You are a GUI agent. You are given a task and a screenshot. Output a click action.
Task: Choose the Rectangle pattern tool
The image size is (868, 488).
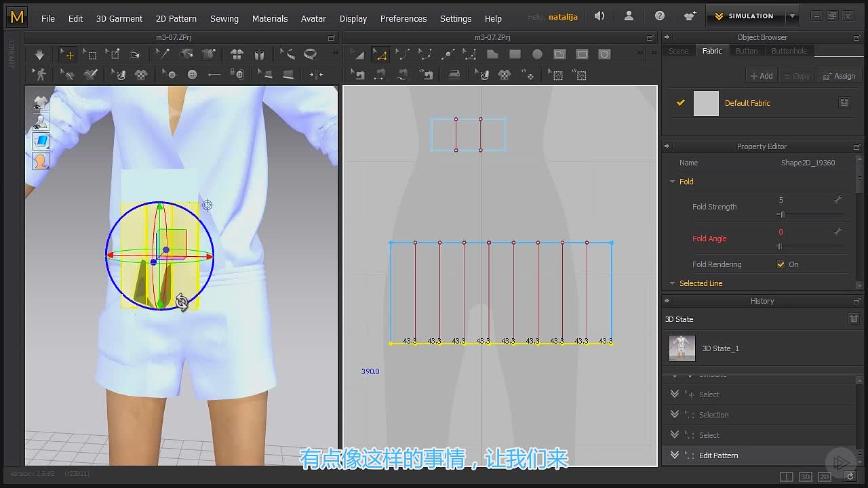coord(515,54)
